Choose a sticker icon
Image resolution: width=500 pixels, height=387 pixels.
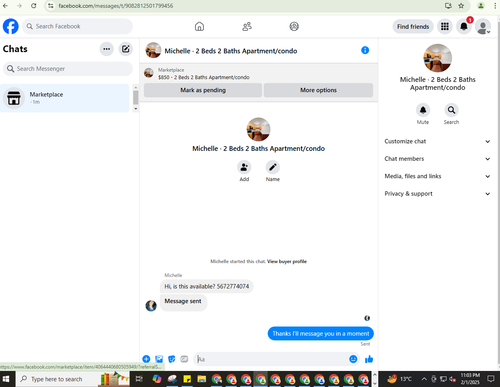click(x=172, y=359)
